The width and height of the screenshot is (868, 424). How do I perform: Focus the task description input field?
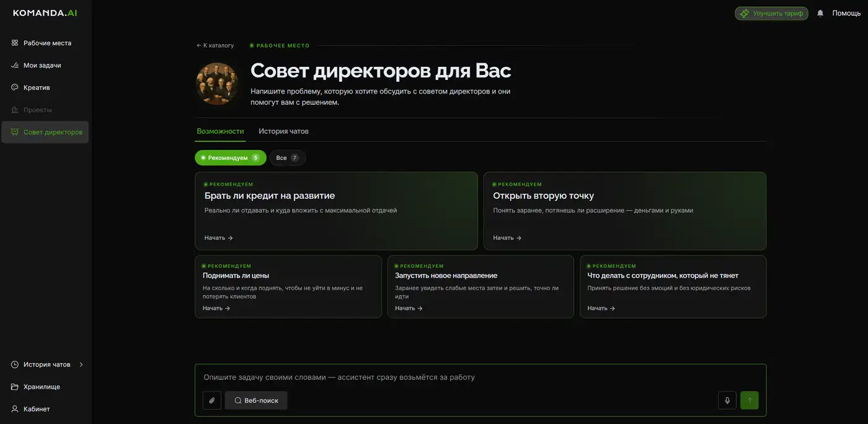pyautogui.click(x=480, y=377)
